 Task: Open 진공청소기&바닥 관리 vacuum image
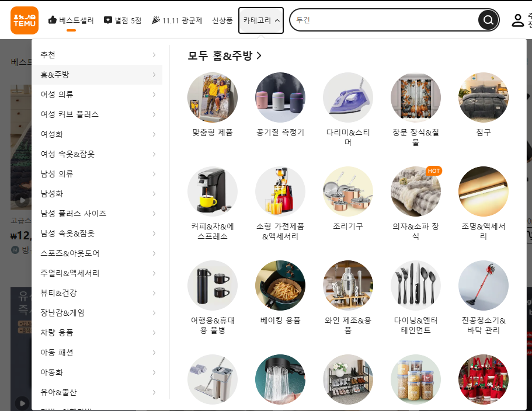(484, 285)
